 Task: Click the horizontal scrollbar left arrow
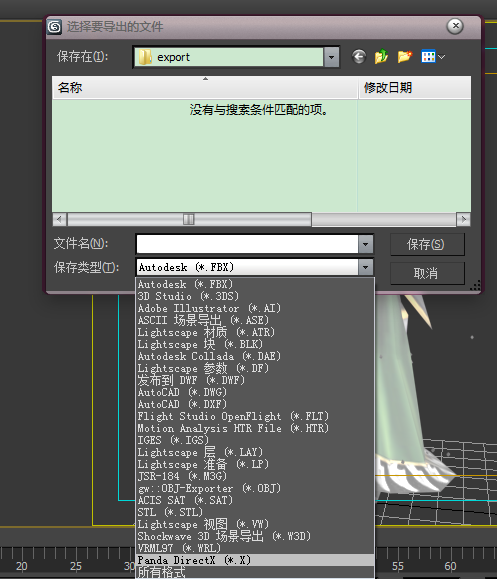click(59, 220)
